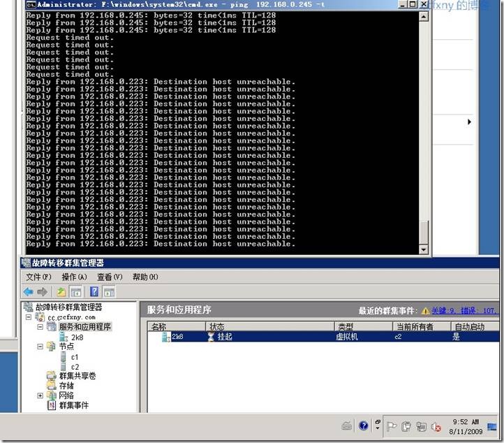Click the muted volume speaker tray icon
The height and width of the screenshot is (443, 504).
coord(436,427)
